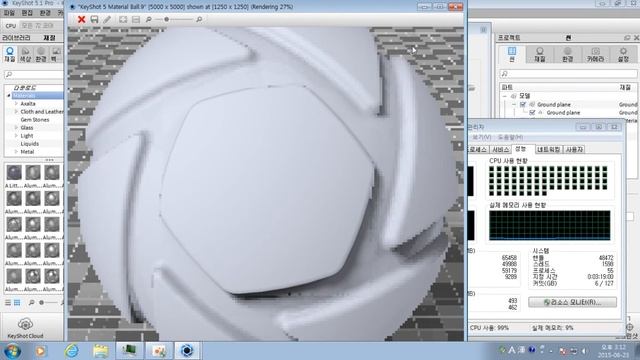Click the thumbnail zoom magnifier below the library
This screenshot has width=640, height=360.
coord(31,302)
